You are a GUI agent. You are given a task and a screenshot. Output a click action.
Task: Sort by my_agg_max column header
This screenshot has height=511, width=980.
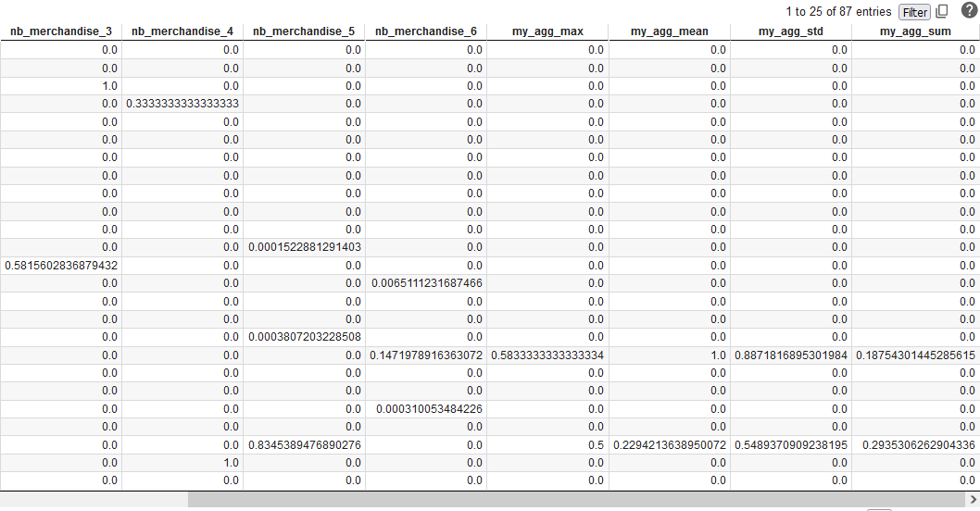(x=547, y=31)
